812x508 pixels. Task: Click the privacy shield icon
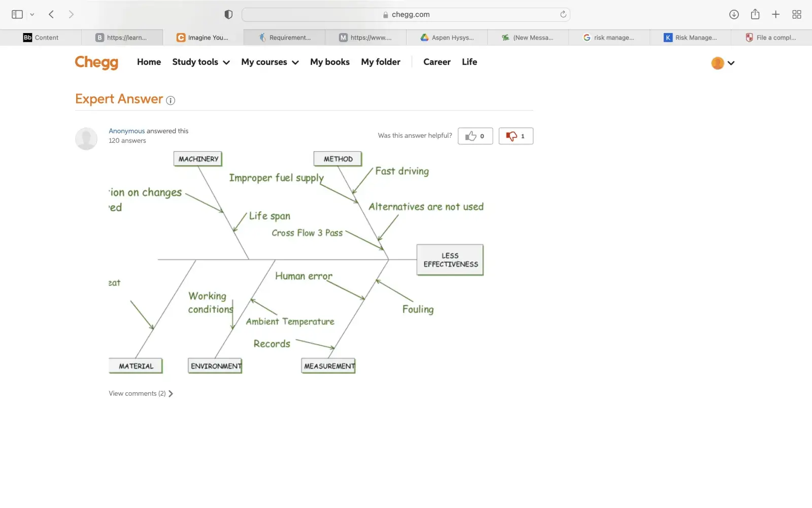tap(228, 15)
